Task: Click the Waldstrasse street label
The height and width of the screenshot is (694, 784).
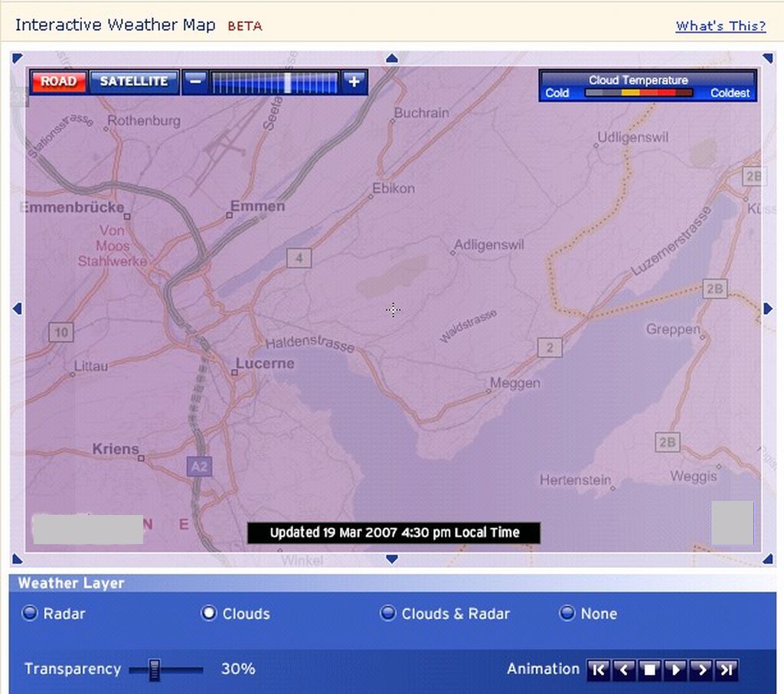Action: 468,326
